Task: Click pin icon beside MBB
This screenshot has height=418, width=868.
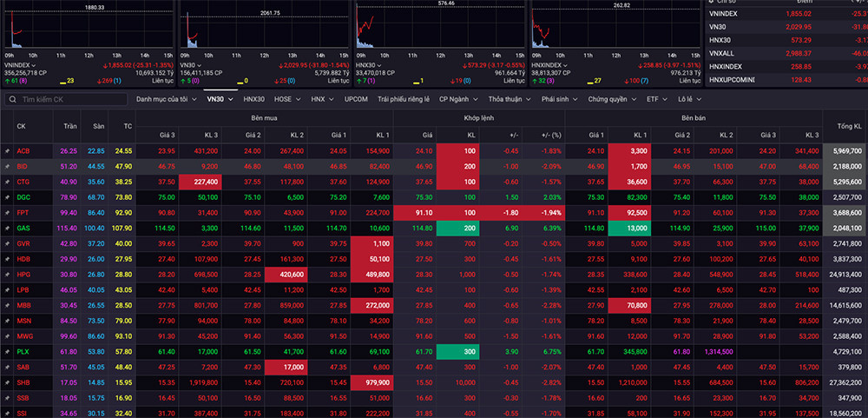Action: tap(7, 305)
